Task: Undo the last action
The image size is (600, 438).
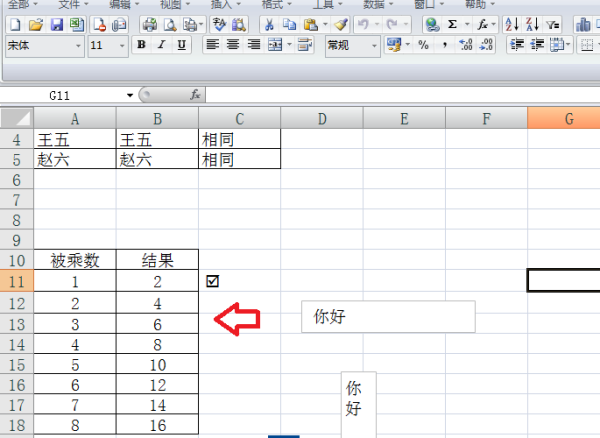Action: (364, 25)
